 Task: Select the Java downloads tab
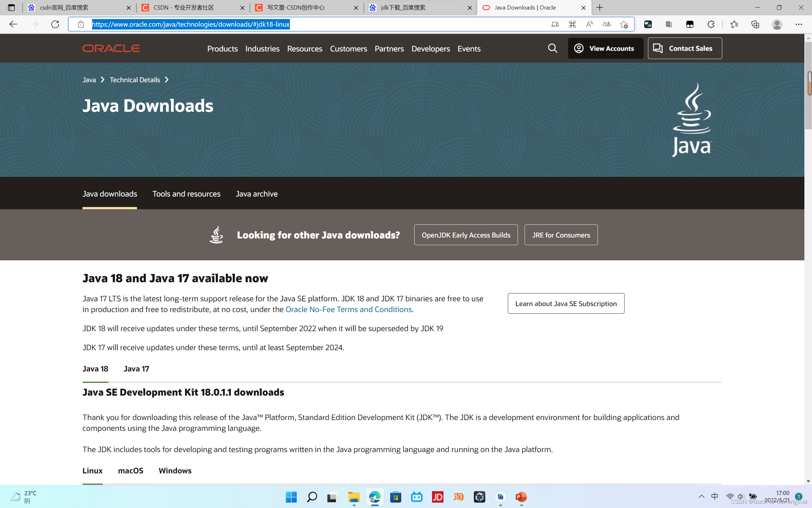click(x=110, y=194)
